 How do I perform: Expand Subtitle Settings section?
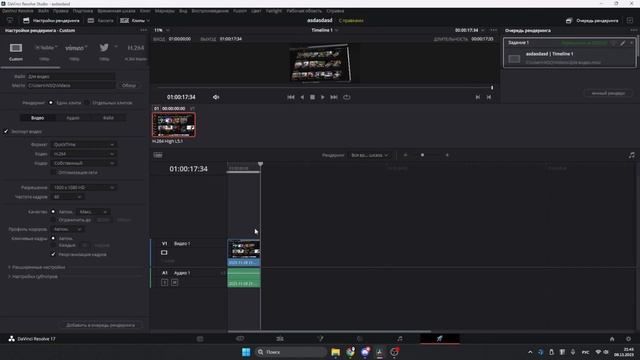point(33,277)
